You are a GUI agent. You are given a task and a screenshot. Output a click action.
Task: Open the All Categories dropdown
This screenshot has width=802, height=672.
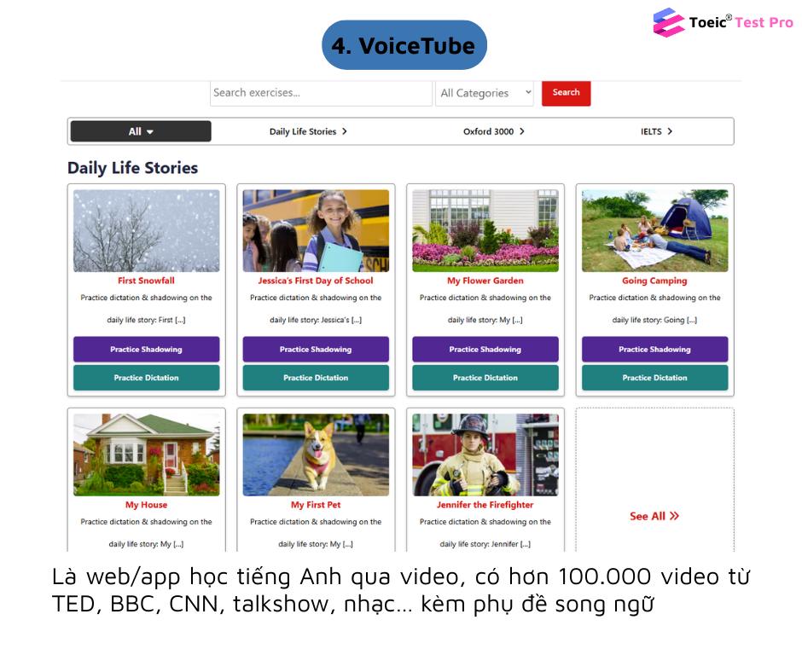click(x=485, y=93)
